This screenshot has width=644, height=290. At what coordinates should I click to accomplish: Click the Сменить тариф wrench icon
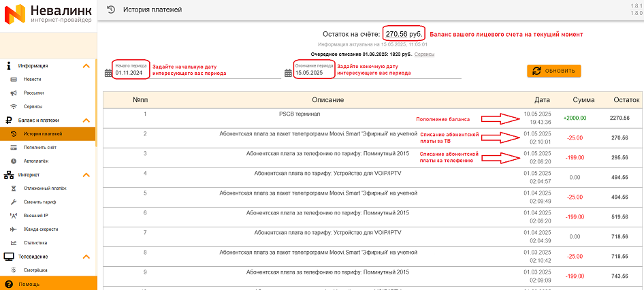(x=14, y=202)
